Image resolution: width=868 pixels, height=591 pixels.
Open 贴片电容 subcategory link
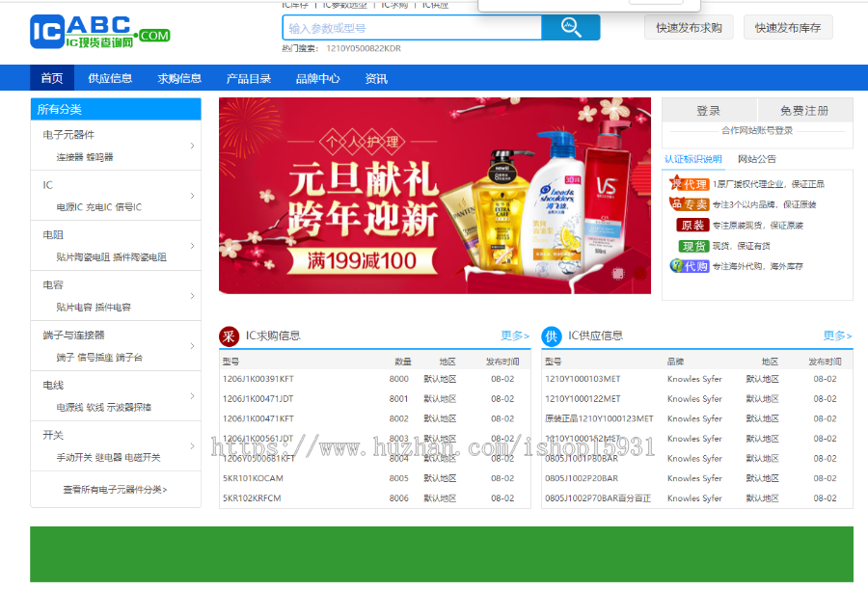[74, 308]
